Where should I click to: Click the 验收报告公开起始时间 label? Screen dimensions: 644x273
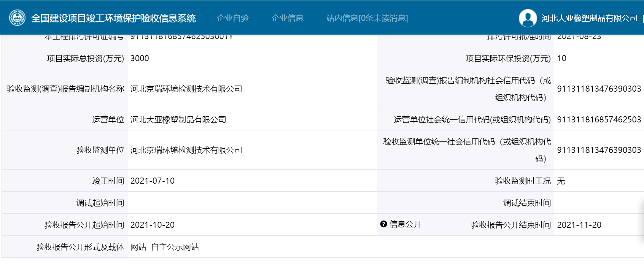(x=84, y=225)
